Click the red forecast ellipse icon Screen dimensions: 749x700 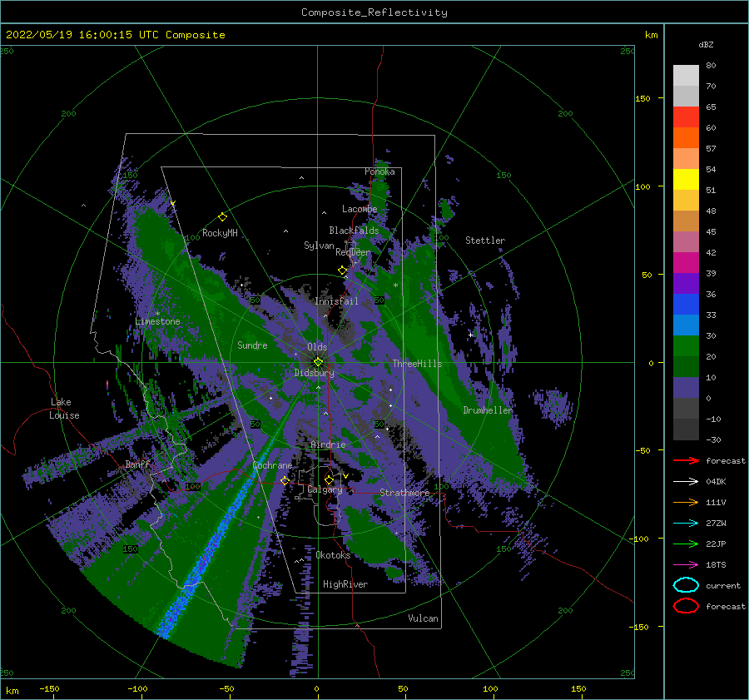[x=686, y=606]
